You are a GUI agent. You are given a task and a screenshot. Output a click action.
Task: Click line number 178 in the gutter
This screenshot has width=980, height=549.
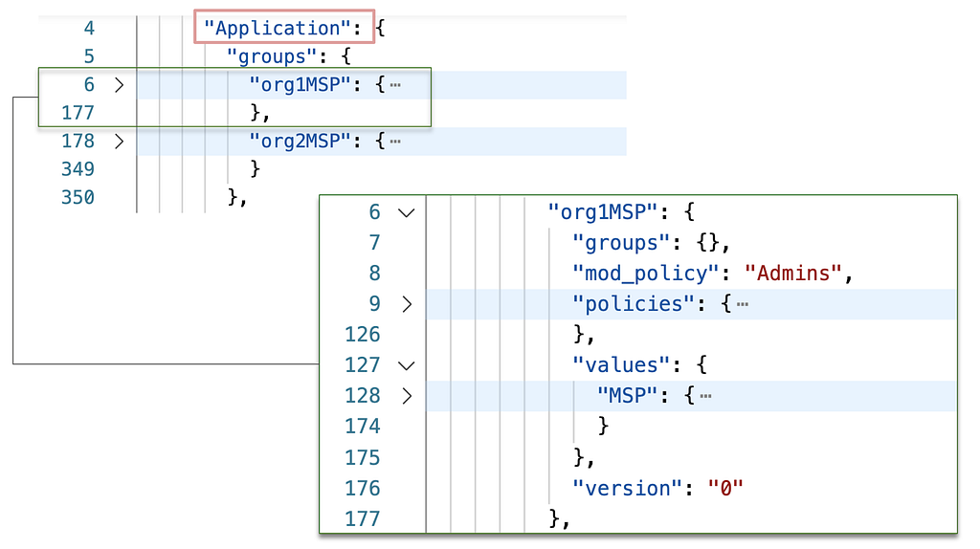click(x=78, y=142)
